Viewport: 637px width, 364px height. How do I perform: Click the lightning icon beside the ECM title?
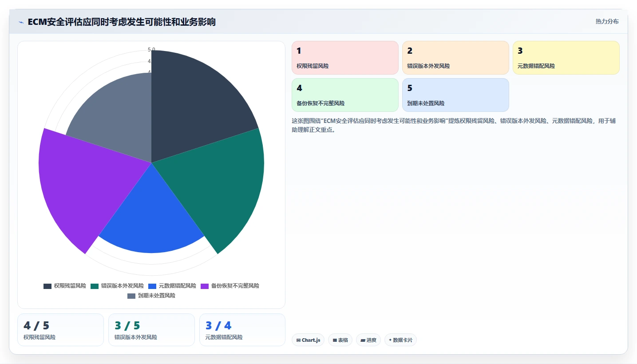(x=21, y=22)
